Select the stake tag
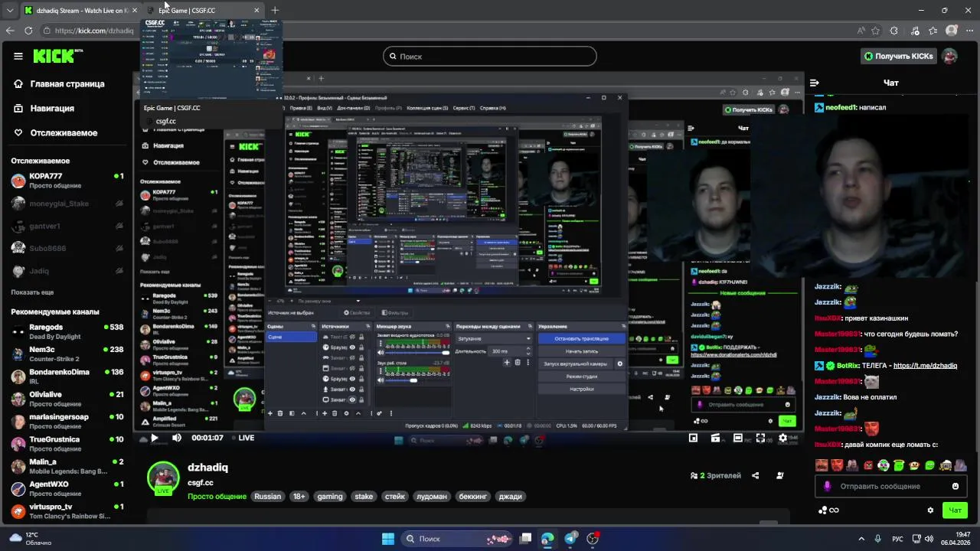This screenshot has height=551, width=980. pyautogui.click(x=364, y=497)
